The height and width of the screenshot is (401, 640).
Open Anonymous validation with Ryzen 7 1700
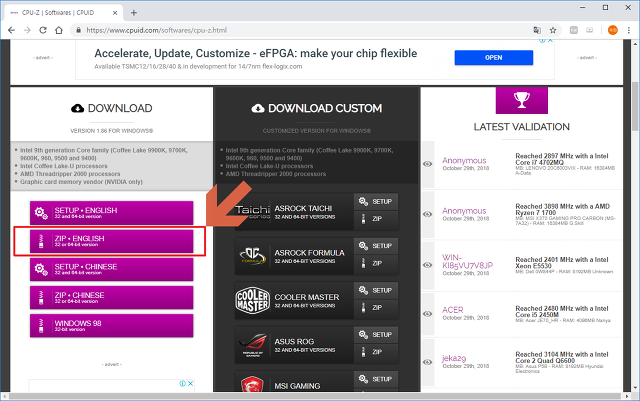(464, 211)
